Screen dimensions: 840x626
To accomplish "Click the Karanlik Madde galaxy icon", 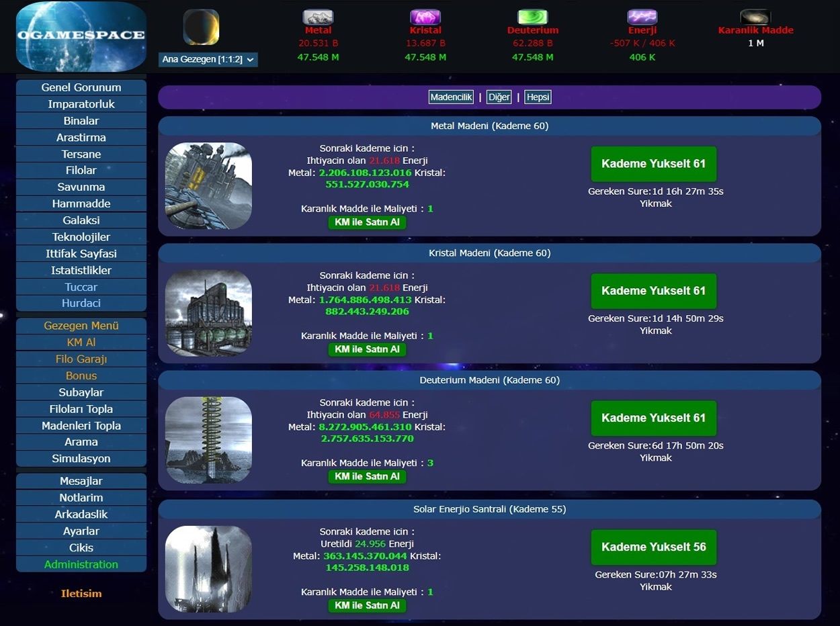I will pos(755,17).
